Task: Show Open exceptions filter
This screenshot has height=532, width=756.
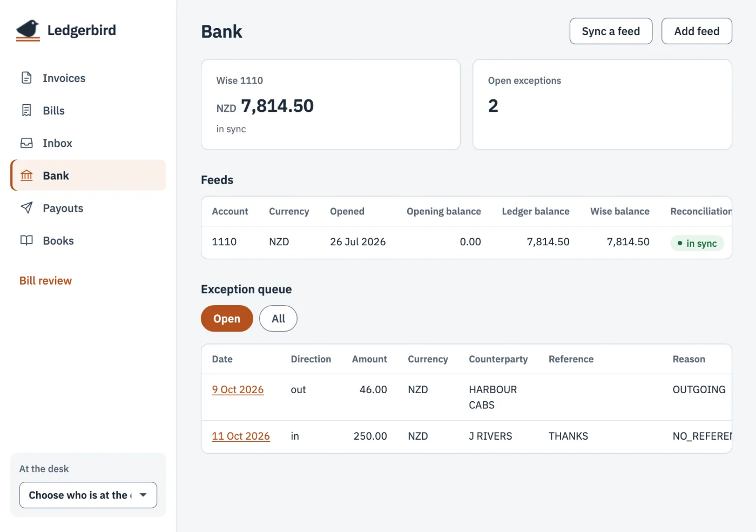Action: click(x=227, y=319)
